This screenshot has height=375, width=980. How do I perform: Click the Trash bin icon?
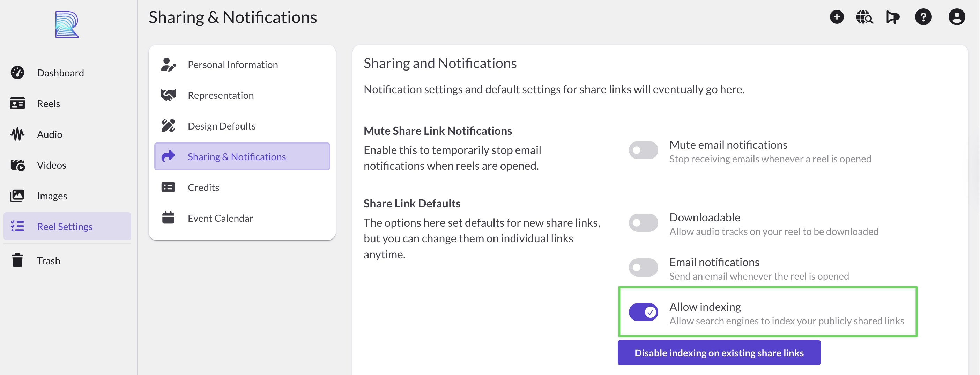coord(17,261)
